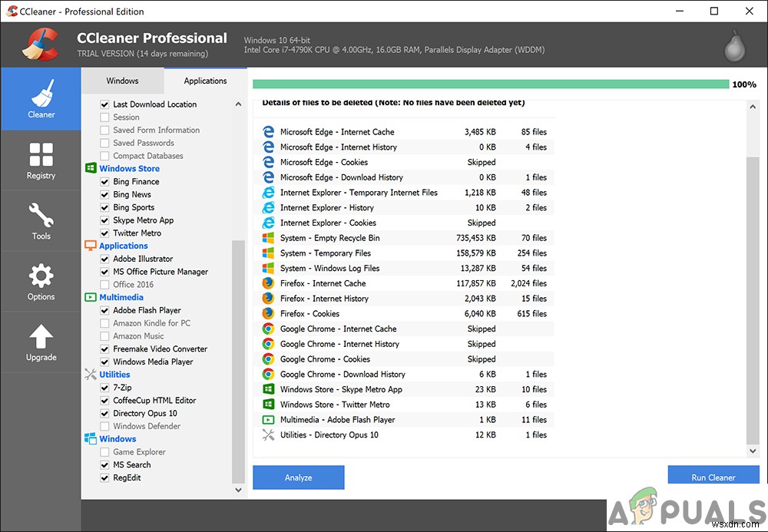Click down arrow of the results scrollbar

click(x=753, y=451)
